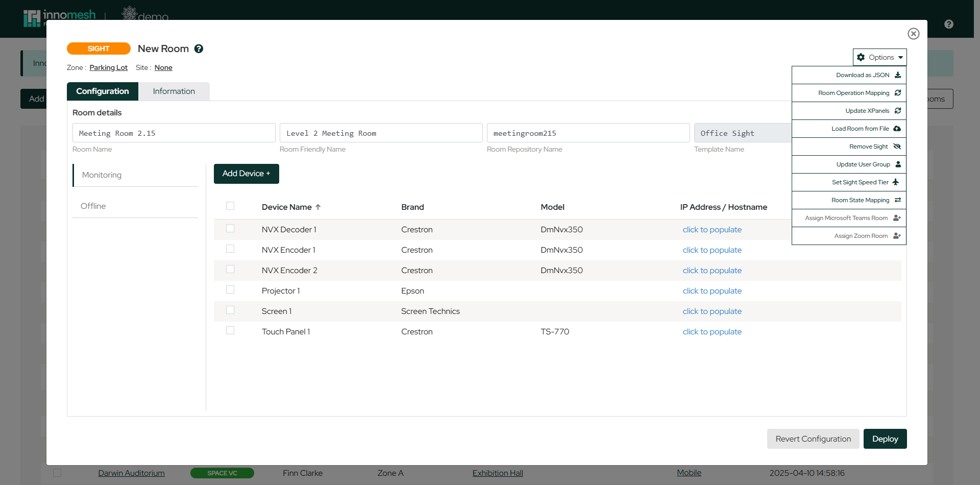Click the Add Device + button
This screenshot has width=980, height=485.
point(247,174)
